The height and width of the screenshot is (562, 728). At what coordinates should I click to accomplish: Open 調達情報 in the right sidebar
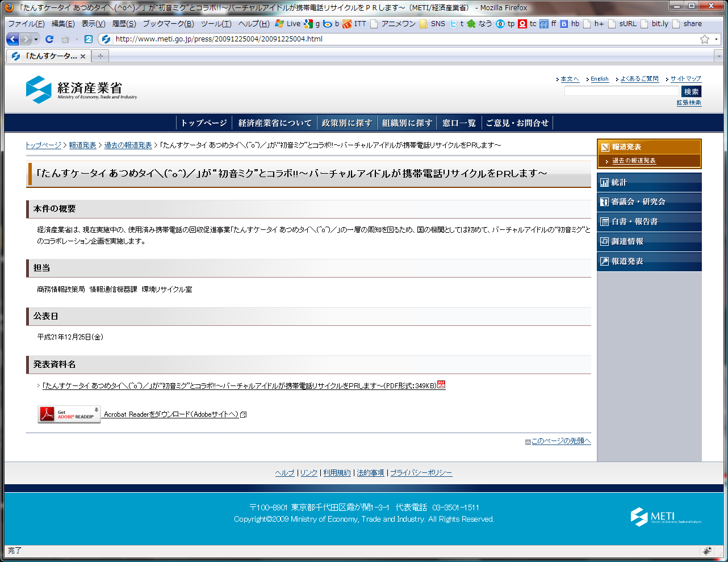click(649, 241)
